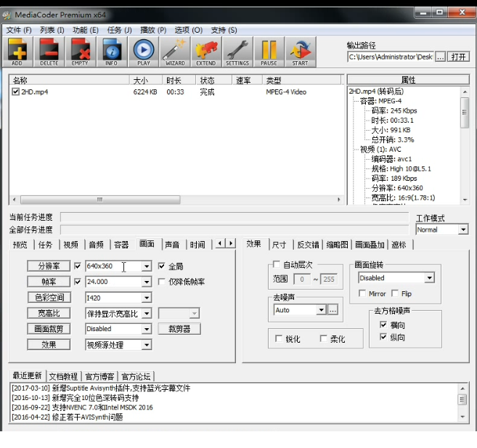Viewport: 477px width, 448px height.
Task: Click the DELETE toolbar icon
Action: tap(49, 52)
